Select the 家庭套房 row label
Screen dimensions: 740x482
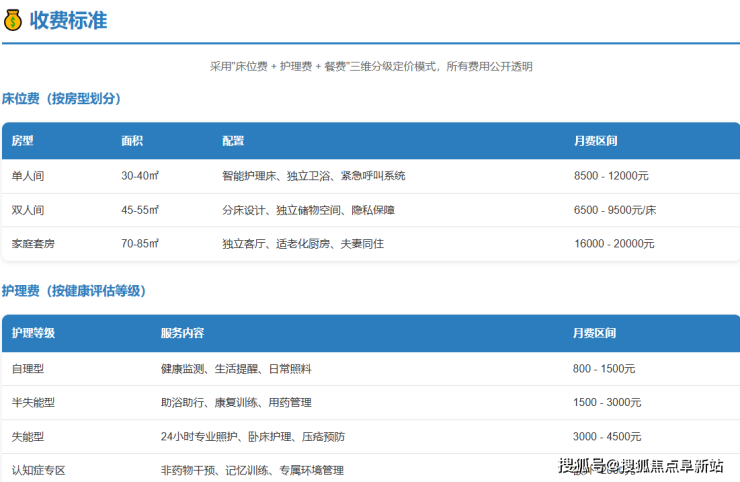tap(34, 244)
